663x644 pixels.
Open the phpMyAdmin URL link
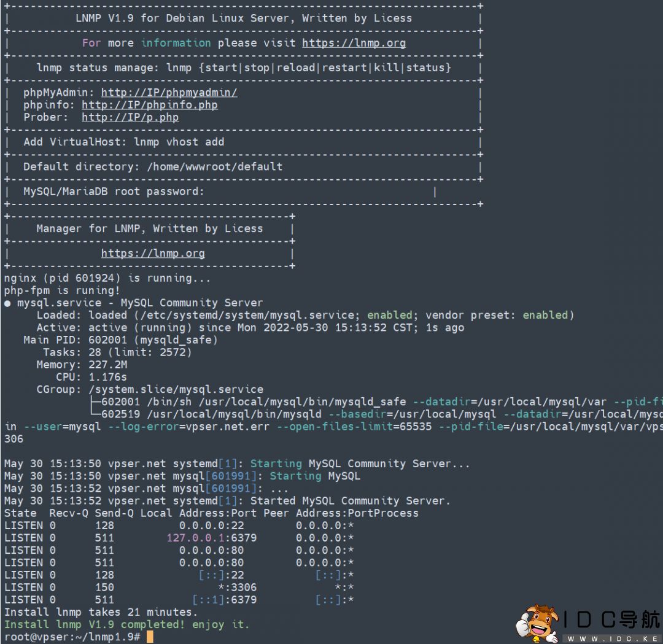coord(169,93)
